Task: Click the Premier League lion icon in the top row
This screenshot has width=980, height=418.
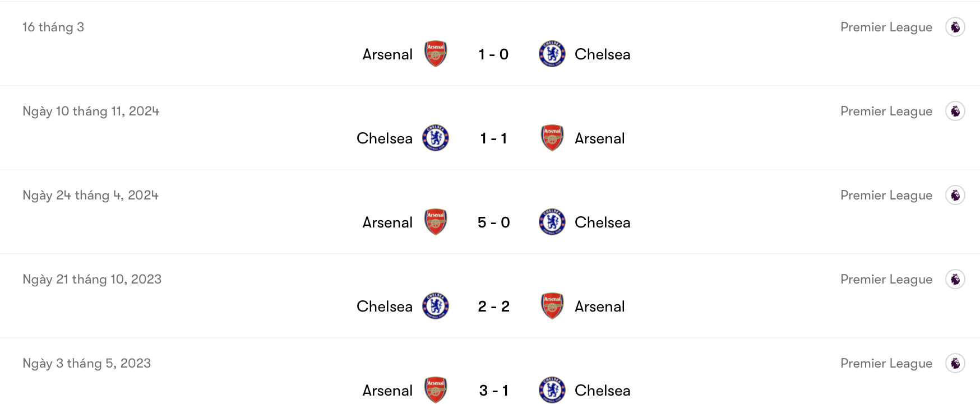Action: tap(957, 27)
